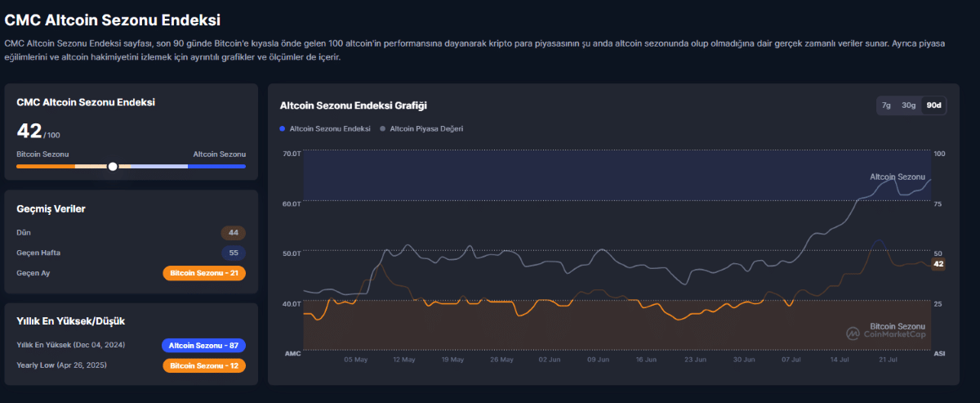
Task: Click the Geçmiş Veriler heading
Action: (x=51, y=209)
